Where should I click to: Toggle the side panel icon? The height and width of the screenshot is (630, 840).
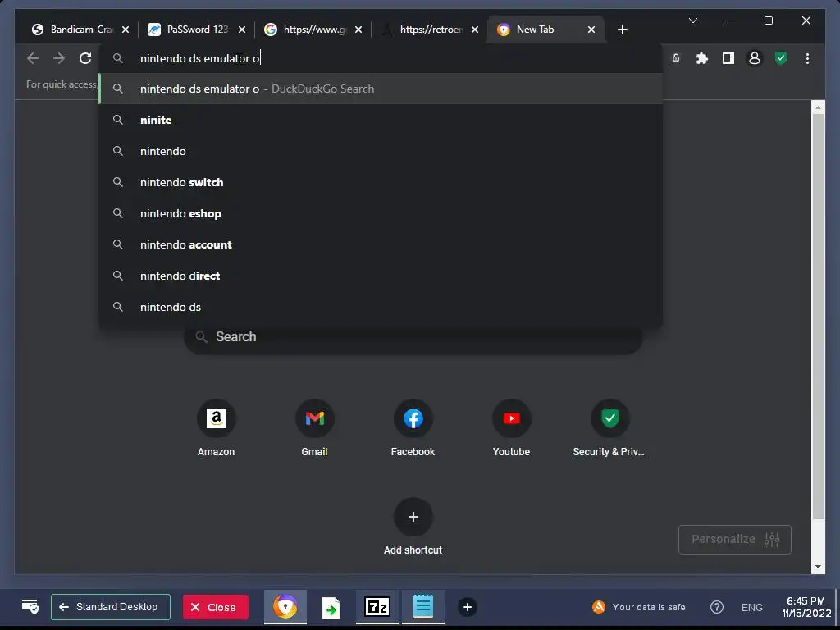click(x=728, y=58)
